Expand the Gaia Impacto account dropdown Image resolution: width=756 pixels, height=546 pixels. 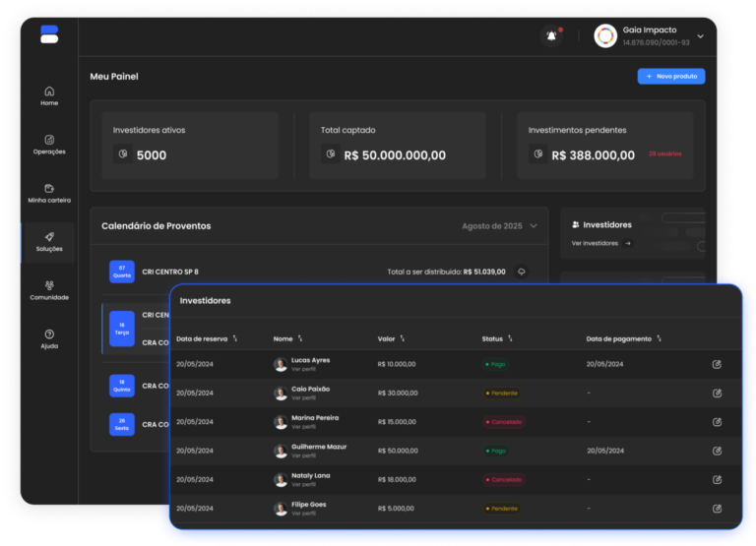pos(701,36)
